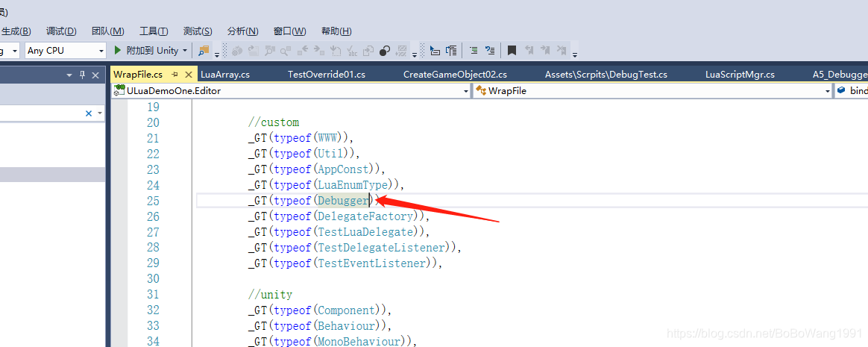Open the Any CPU platform dropdown
Screen dimensions: 868x347
[x=101, y=51]
